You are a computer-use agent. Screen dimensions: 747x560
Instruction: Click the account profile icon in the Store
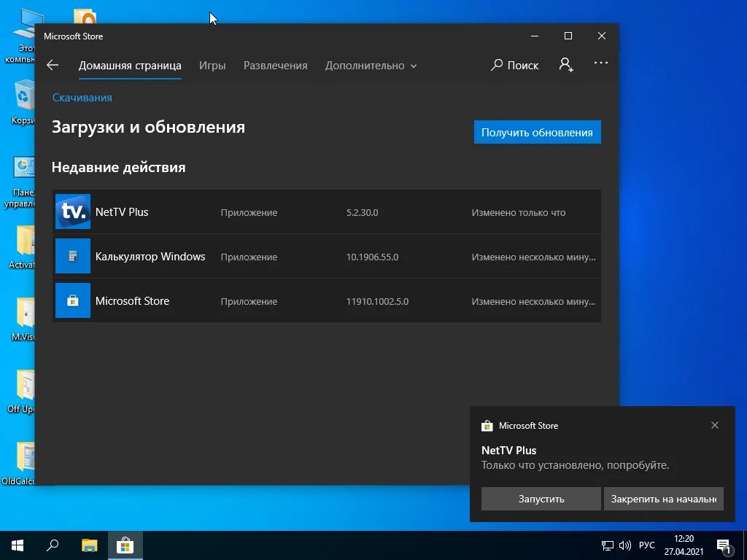click(x=566, y=65)
